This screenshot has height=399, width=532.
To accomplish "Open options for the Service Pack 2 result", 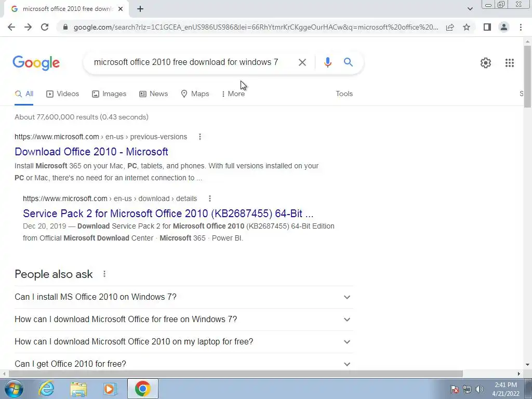I will click(210, 198).
